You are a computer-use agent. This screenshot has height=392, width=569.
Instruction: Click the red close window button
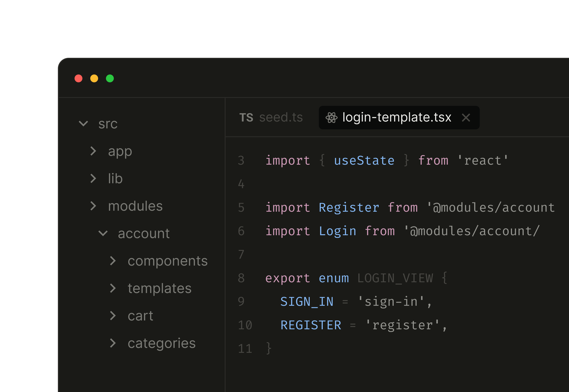(78, 78)
